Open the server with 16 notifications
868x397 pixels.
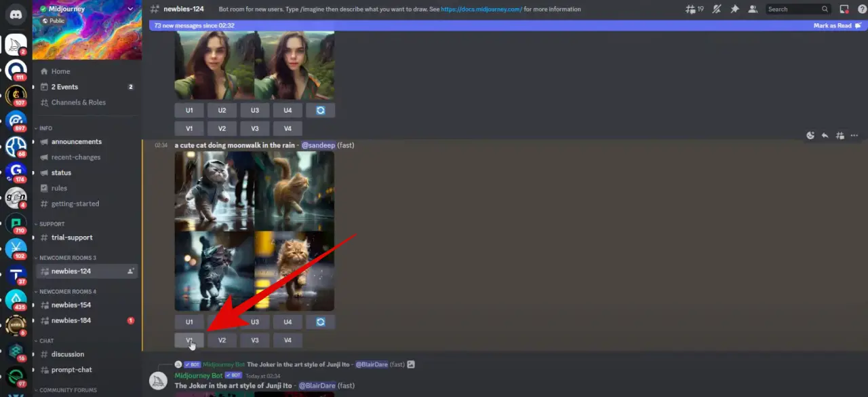click(x=16, y=352)
